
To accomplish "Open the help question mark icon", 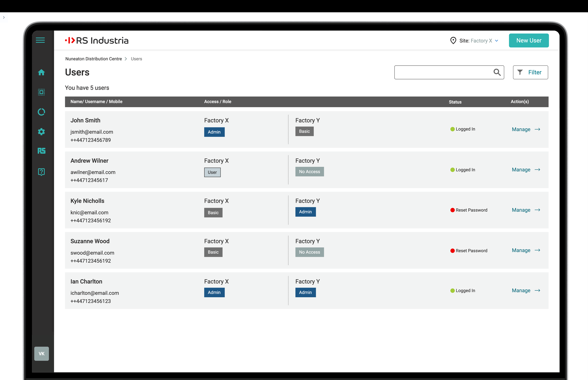I will click(x=41, y=172).
